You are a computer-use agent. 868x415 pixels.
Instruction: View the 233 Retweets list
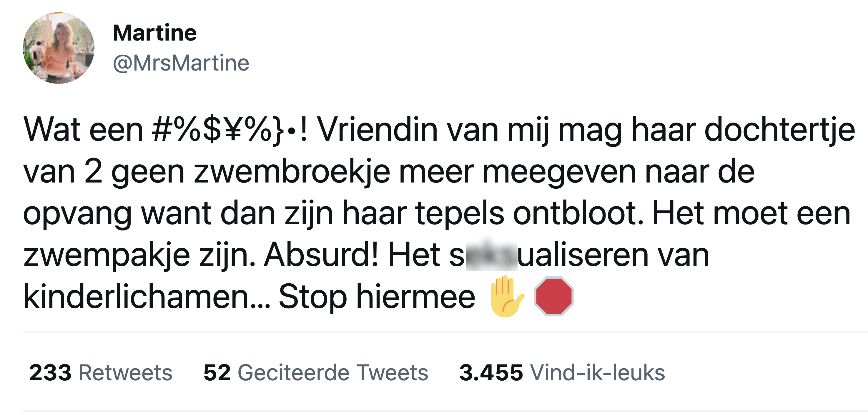(x=100, y=373)
